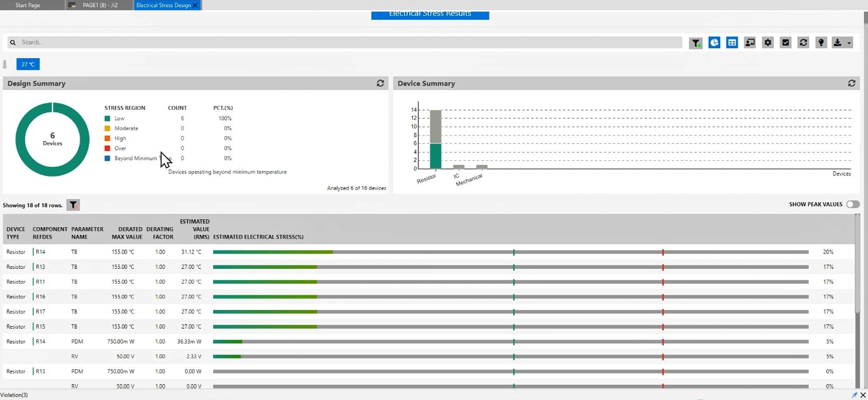The image size is (868, 400).
Task: Click the thermometer temperature icon
Action: 5,64
